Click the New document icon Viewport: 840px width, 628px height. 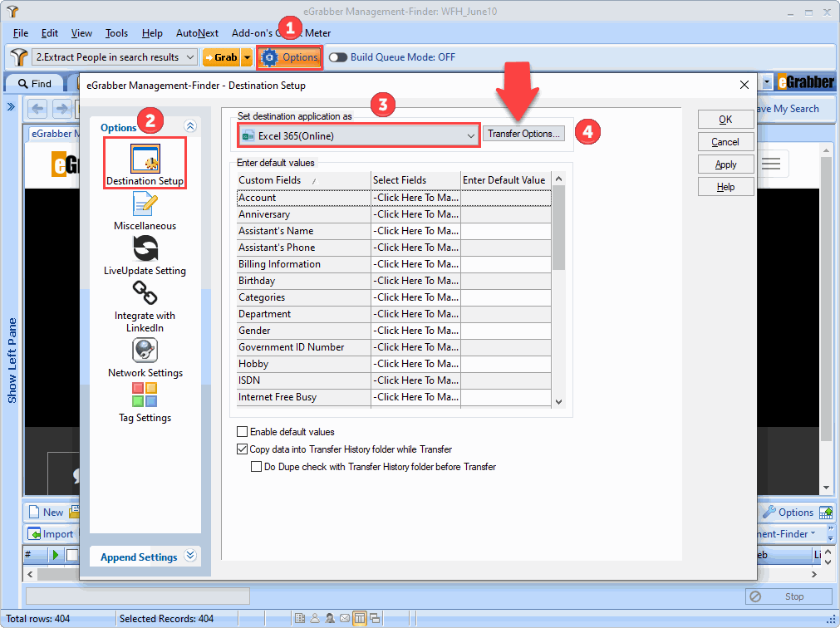(x=34, y=512)
